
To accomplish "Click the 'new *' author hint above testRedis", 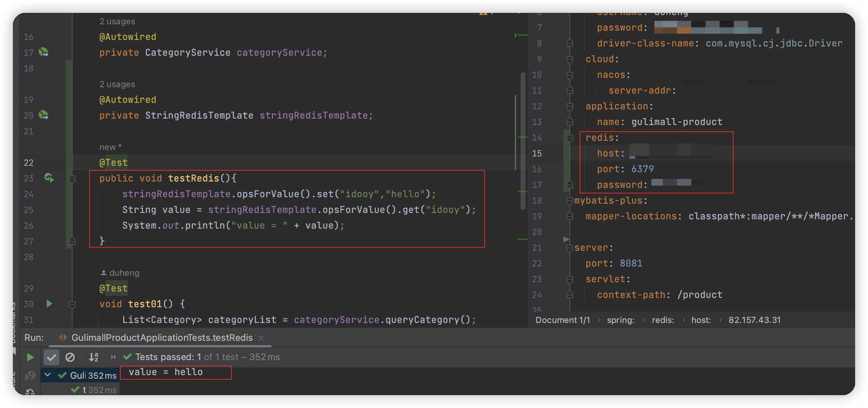I will point(110,147).
